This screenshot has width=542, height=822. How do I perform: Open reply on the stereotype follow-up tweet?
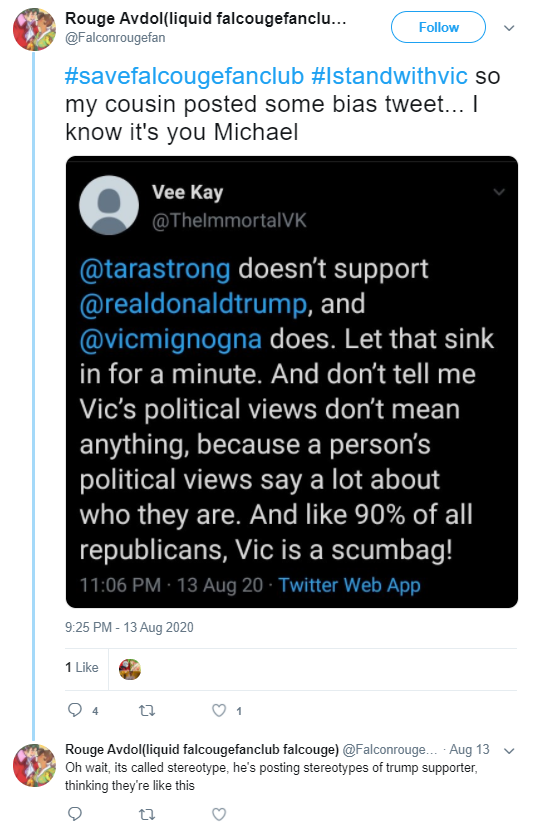[x=75, y=814]
